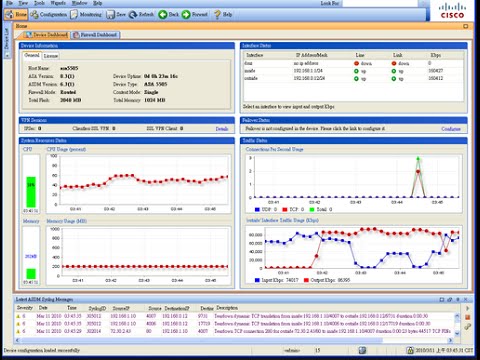Open the Help menu in menu bar
Viewport: 480px width, 360px height.
coord(97,3)
